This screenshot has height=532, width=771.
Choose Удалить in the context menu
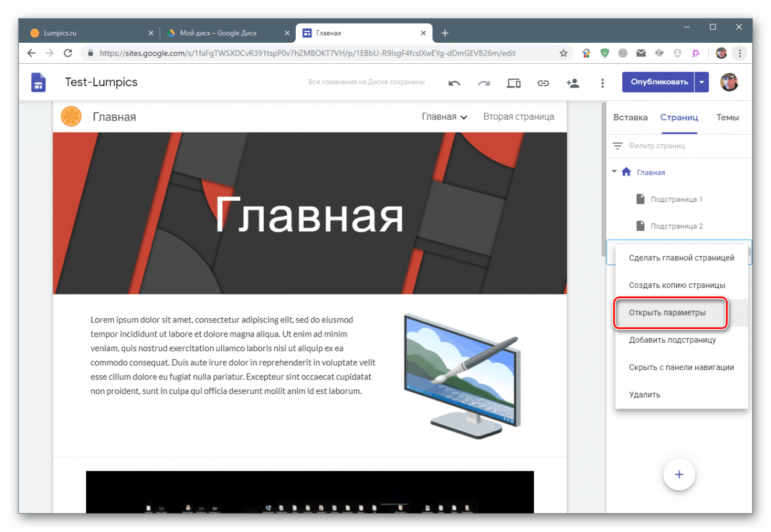pyautogui.click(x=682, y=395)
